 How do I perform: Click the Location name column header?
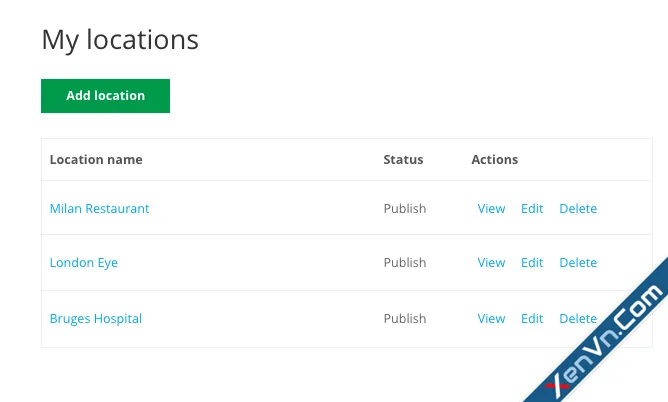[x=96, y=160]
